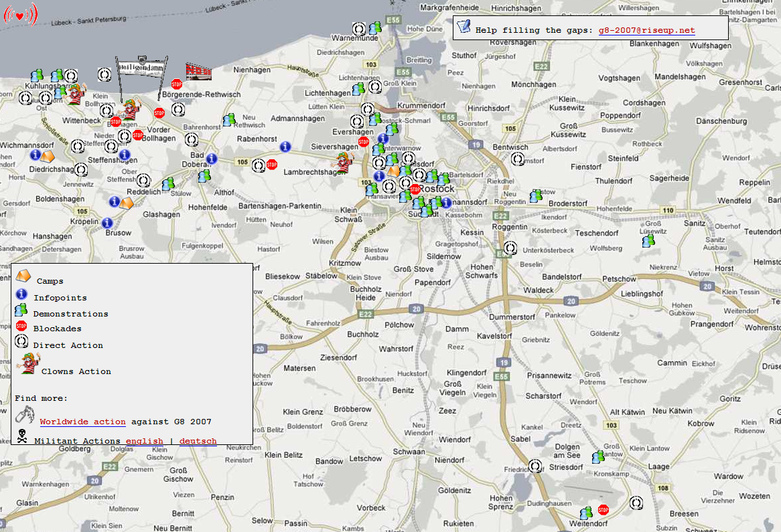The height and width of the screenshot is (532, 781).
Task: Click the blockade stop sign near Börgerende-Rethwisch
Action: click(x=177, y=84)
